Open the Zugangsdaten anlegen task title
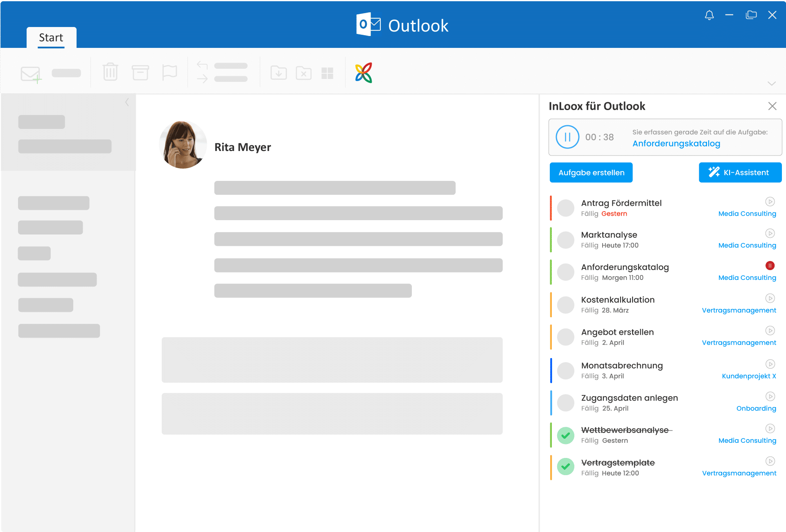 pyautogui.click(x=630, y=398)
